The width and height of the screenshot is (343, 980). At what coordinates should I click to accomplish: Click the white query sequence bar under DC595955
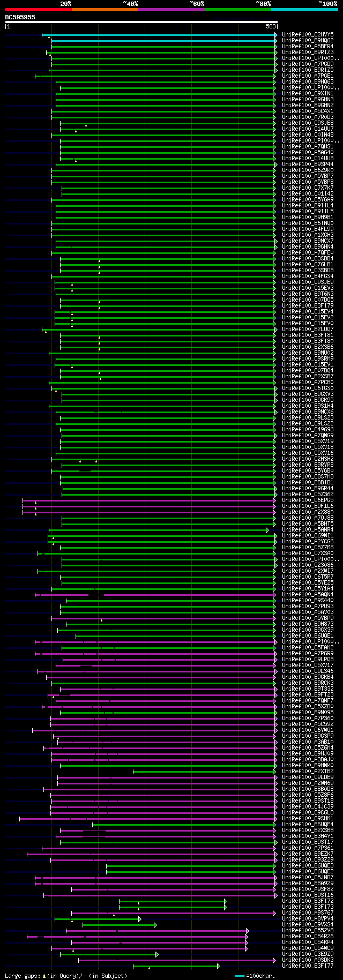pyautogui.click(x=141, y=22)
